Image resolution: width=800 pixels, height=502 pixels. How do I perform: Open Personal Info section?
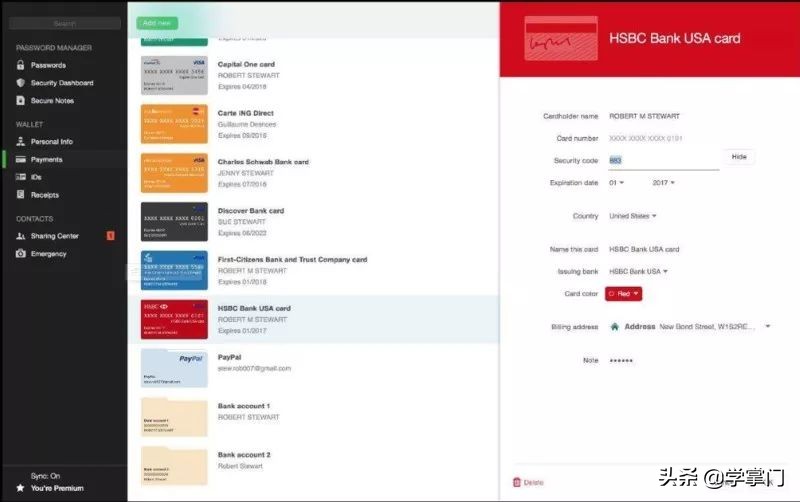click(52, 141)
